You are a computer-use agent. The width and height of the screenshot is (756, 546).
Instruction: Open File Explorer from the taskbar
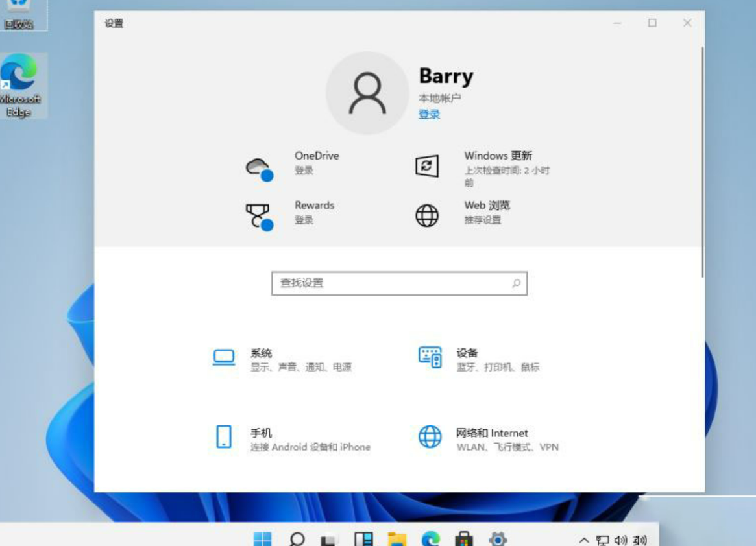[x=398, y=538]
